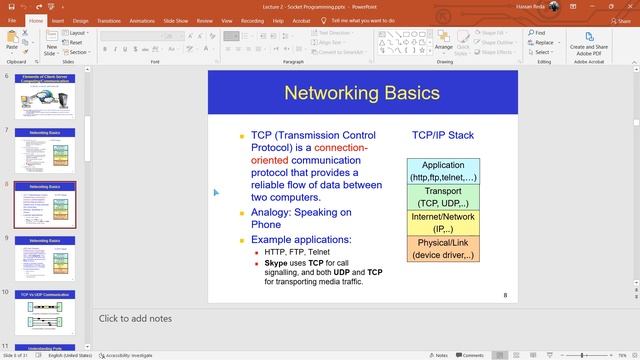
Task: Switch to the Review tab
Action: 204,20
